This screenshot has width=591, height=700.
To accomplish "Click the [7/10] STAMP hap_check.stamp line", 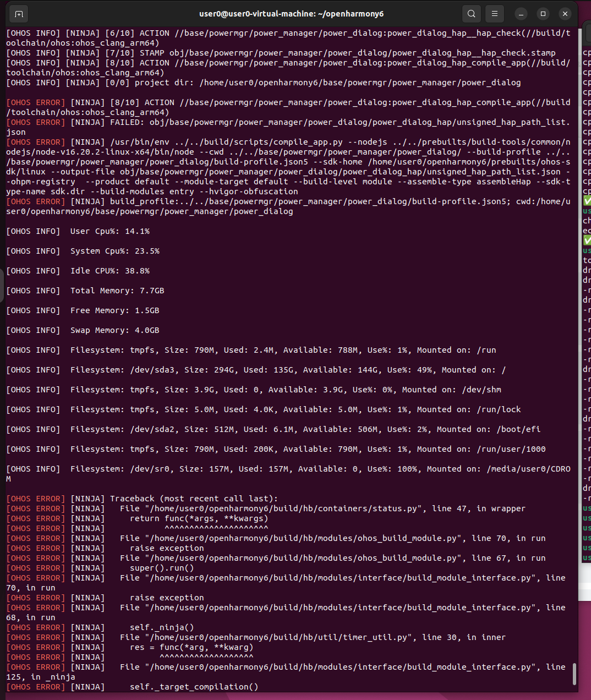I will coord(281,53).
